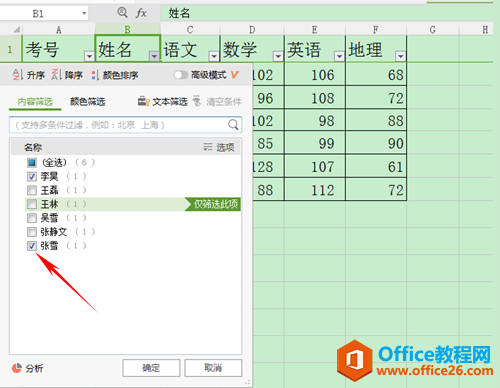This screenshot has width=500, height=388.
Task: Open the 分析 analysis option
Action: pyautogui.click(x=27, y=368)
